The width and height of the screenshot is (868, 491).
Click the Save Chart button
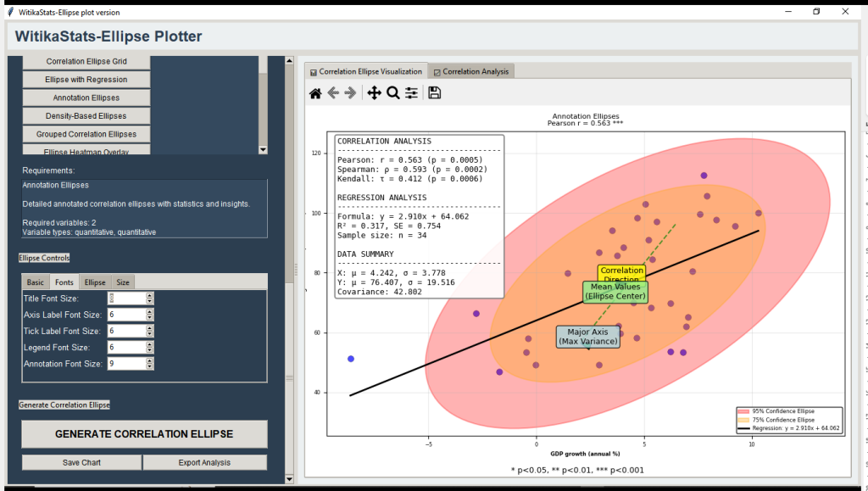(82, 463)
